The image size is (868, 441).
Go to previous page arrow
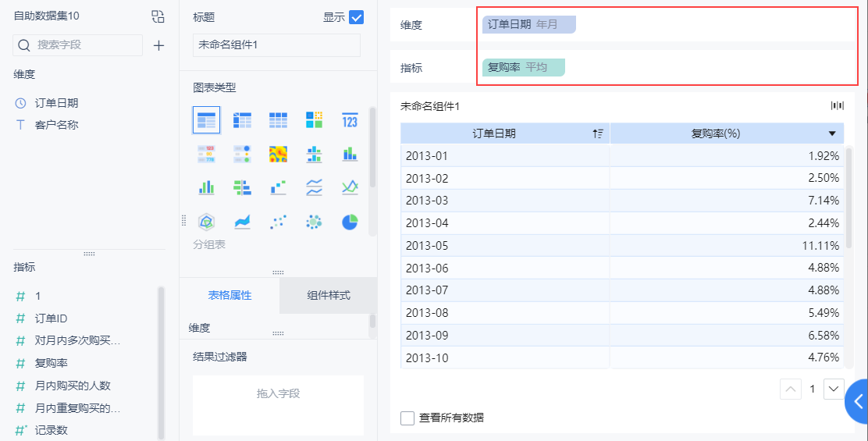pos(791,389)
